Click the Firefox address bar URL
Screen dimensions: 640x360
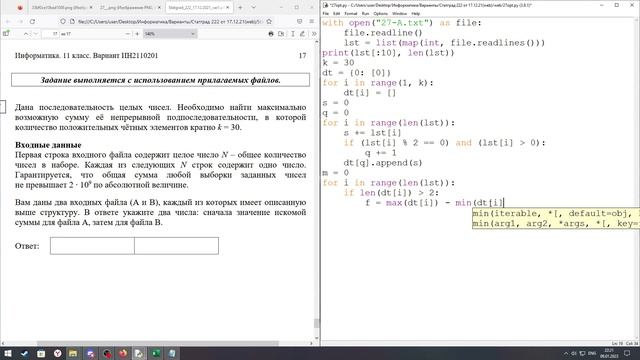coord(169,21)
